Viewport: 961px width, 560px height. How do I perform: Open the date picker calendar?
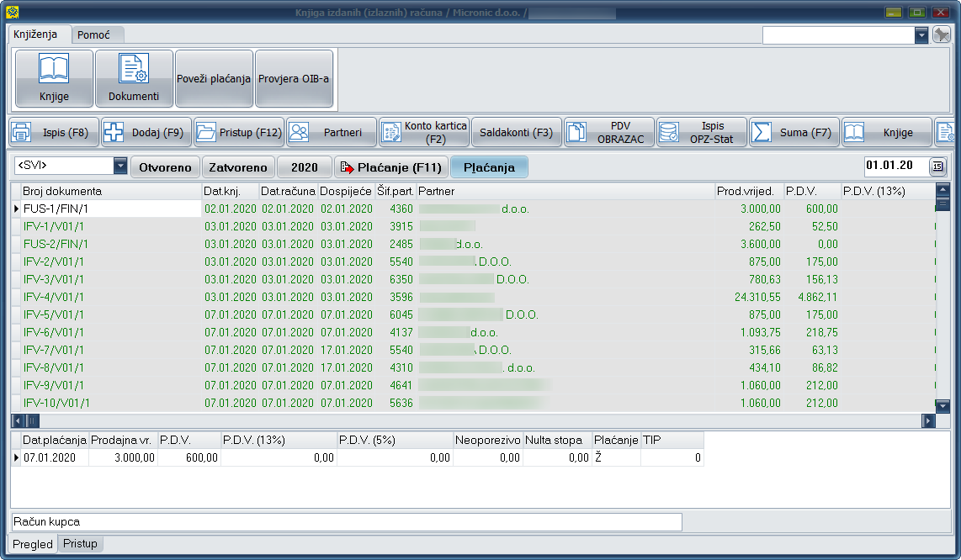coord(937,166)
